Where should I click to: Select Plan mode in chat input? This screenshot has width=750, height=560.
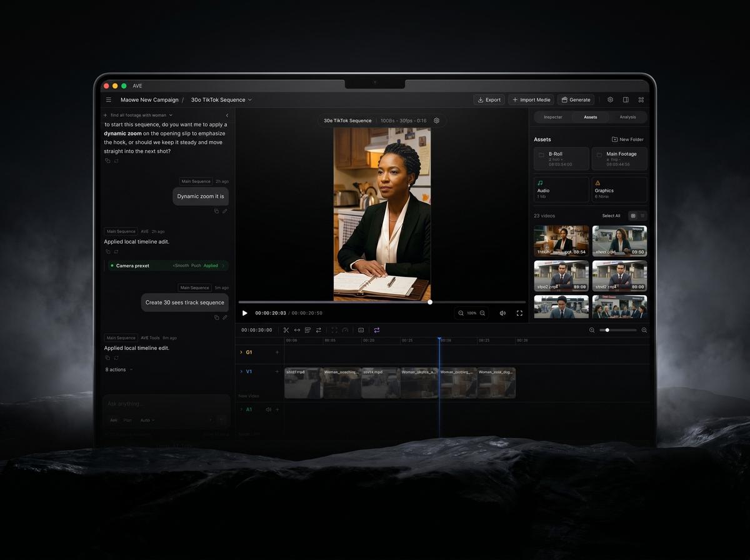[x=127, y=420]
